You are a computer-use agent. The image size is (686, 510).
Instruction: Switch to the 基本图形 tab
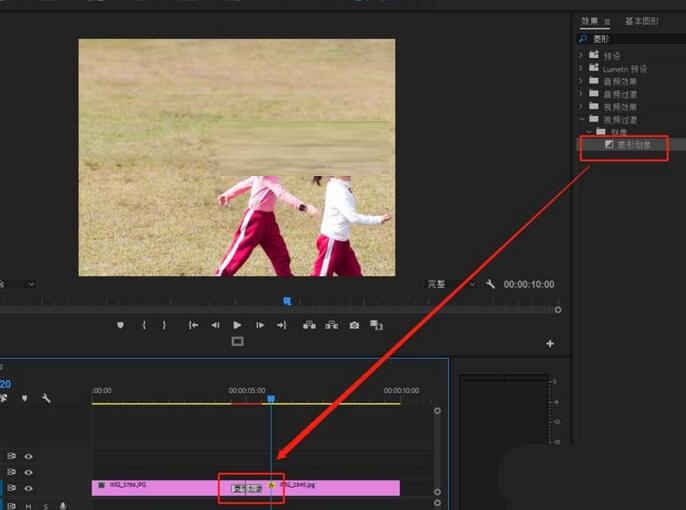coord(642,21)
